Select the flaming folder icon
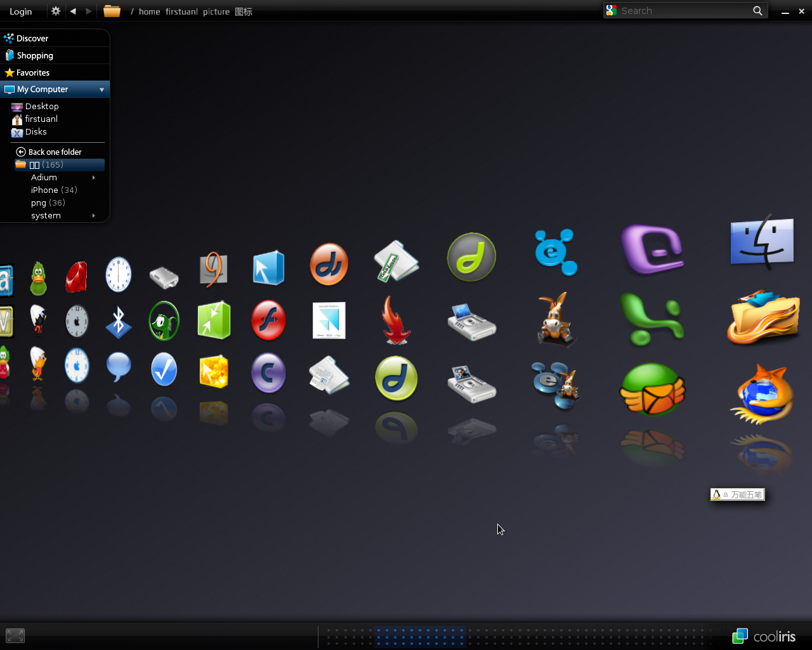The image size is (812, 650). [763, 317]
